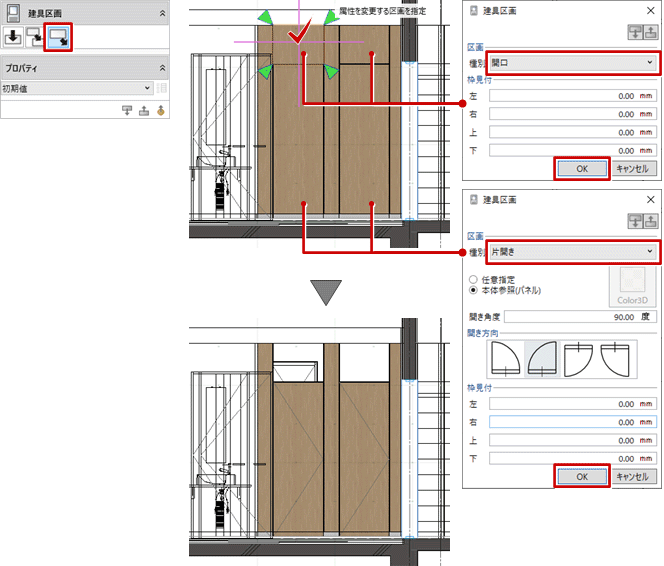This screenshot has width=664, height=566.
Task: Click the first down-arrow tool in 建具区画 panel
Action: pos(15,38)
